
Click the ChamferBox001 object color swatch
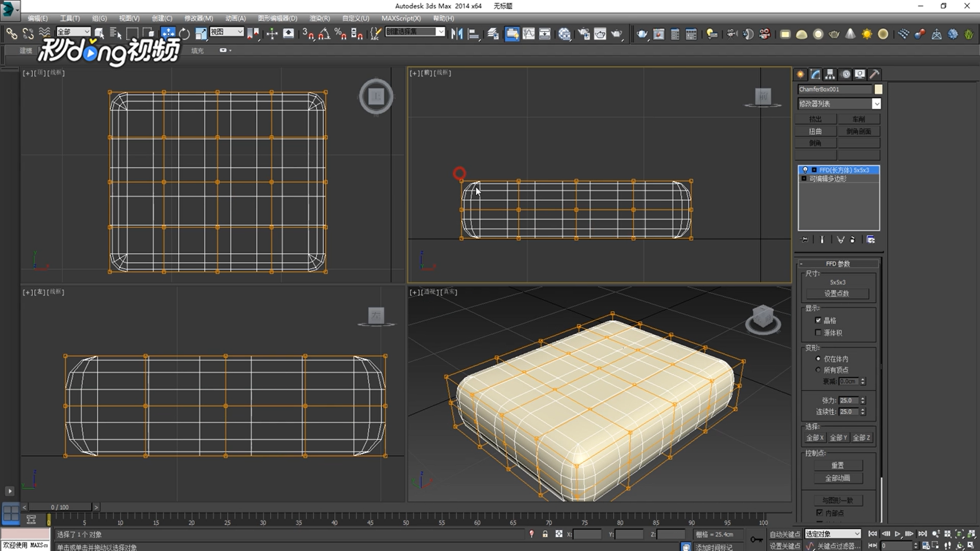(x=877, y=89)
